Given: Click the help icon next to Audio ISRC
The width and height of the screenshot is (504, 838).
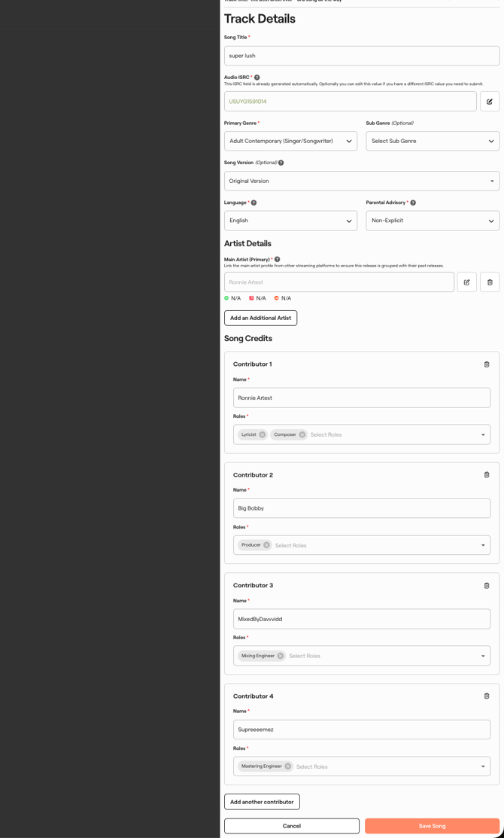Looking at the screenshot, I should [x=257, y=78].
